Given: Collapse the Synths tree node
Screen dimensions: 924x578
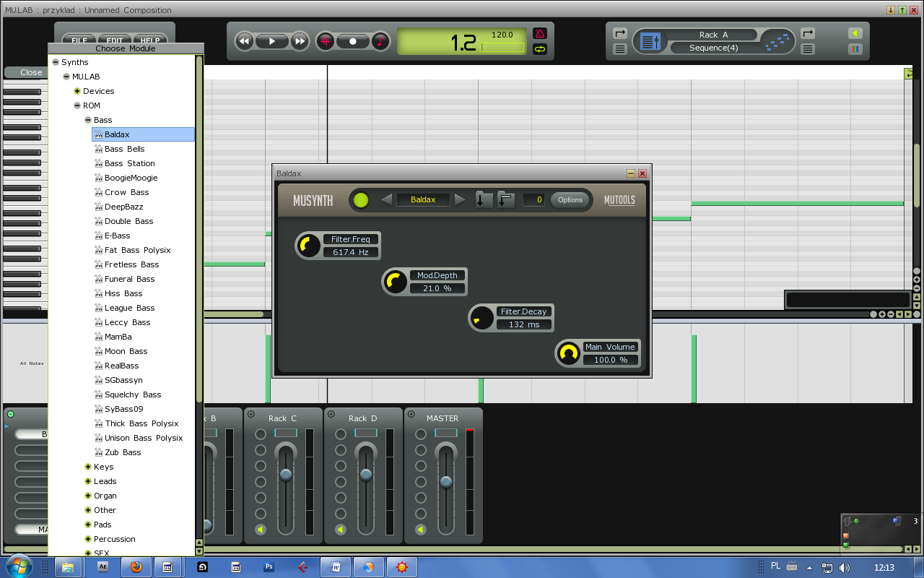Looking at the screenshot, I should tap(55, 62).
